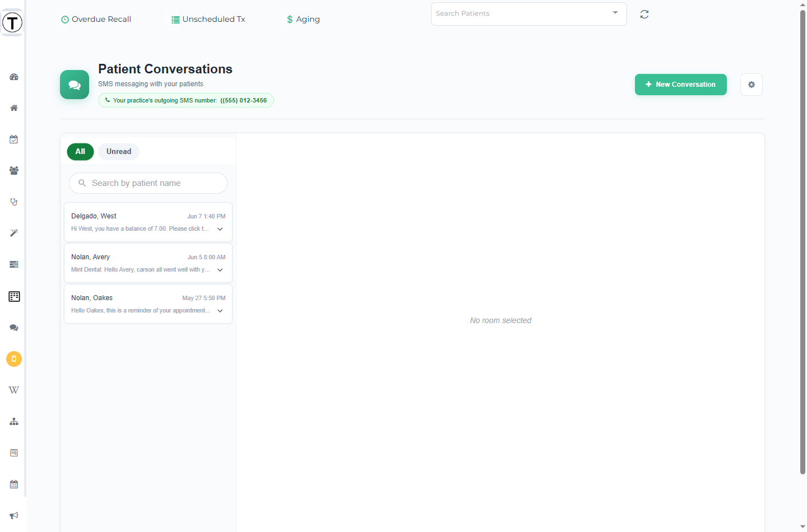
Task: Open the Aging shortcut
Action: pos(303,19)
